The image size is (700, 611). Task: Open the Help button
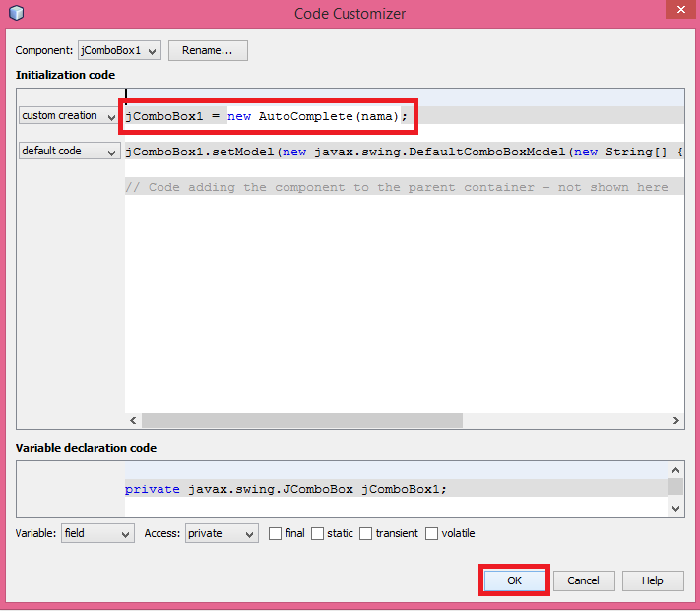point(653,580)
